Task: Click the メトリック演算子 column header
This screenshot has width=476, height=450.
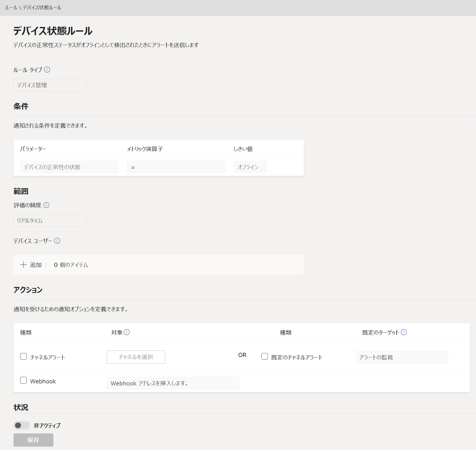Action: click(x=145, y=149)
